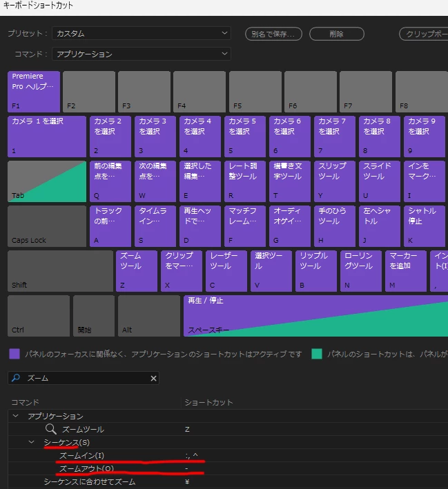Select the N key ローリングツール
This screenshot has height=489, width=448.
pyautogui.click(x=361, y=271)
